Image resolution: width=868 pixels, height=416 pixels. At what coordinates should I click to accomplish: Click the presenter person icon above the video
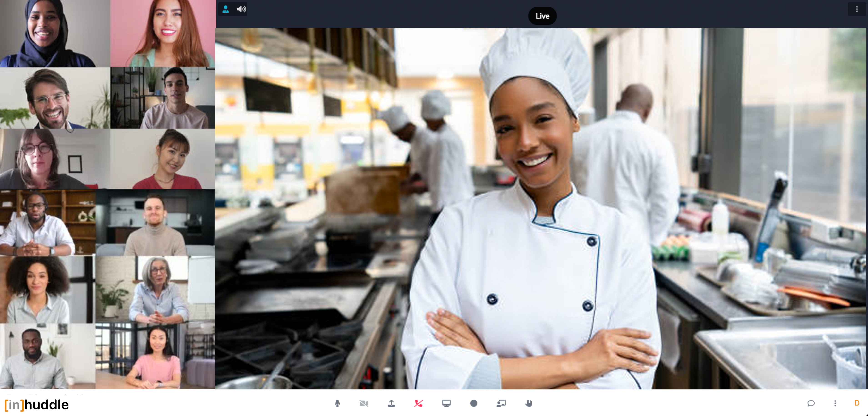pos(226,9)
